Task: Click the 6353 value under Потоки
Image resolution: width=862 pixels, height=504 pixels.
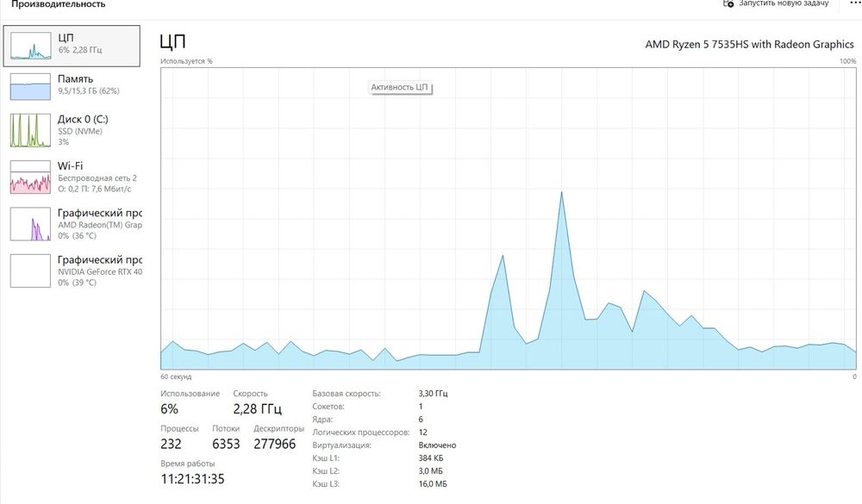Action: pos(226,444)
